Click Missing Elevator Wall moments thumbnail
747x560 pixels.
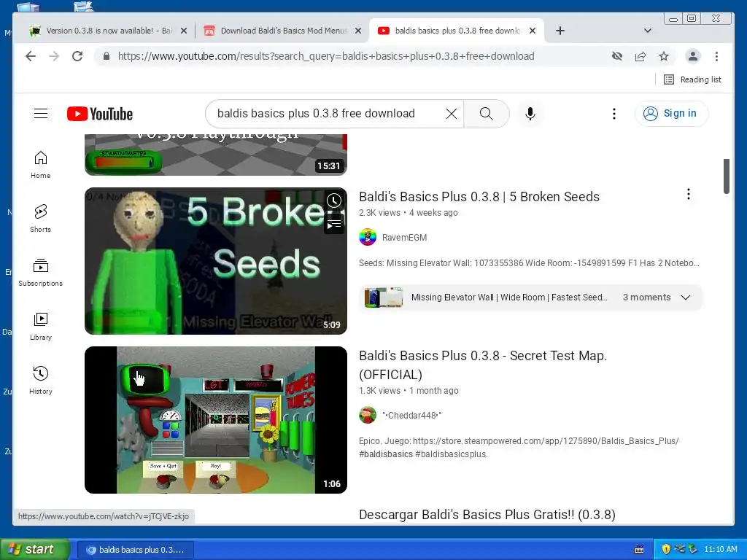coord(384,297)
